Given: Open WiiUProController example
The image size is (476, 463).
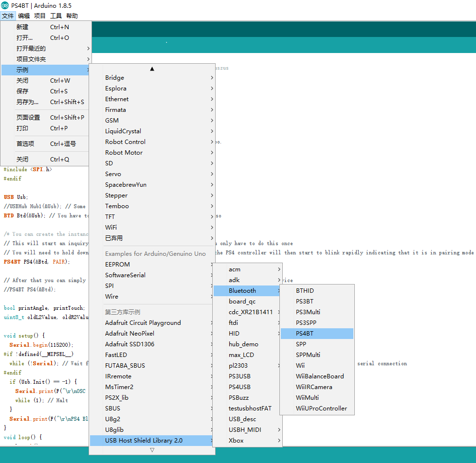Looking at the screenshot, I should point(317,409).
